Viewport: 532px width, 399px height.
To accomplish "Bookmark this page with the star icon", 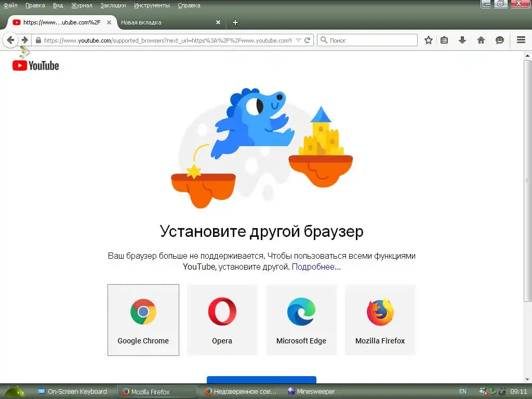I will tap(429, 40).
